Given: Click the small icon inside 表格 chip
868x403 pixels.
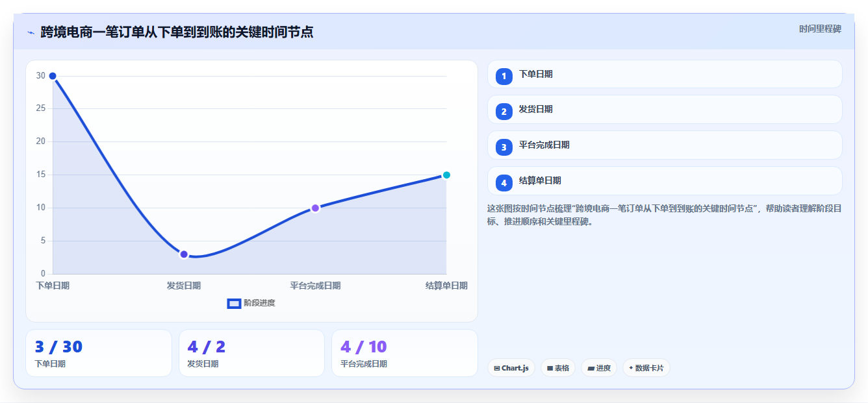Looking at the screenshot, I should tap(550, 368).
